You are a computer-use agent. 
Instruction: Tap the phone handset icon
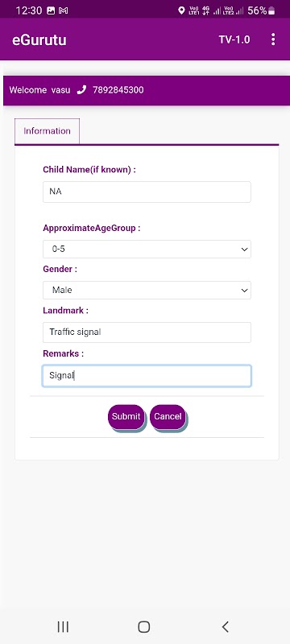coord(81,89)
